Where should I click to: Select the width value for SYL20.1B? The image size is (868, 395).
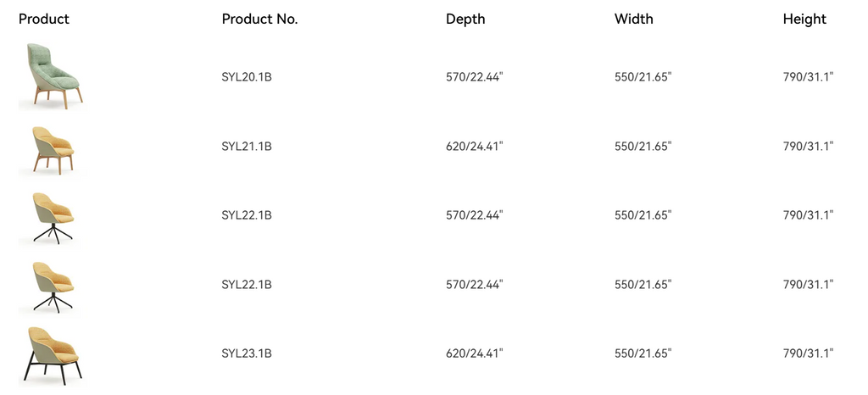643,77
